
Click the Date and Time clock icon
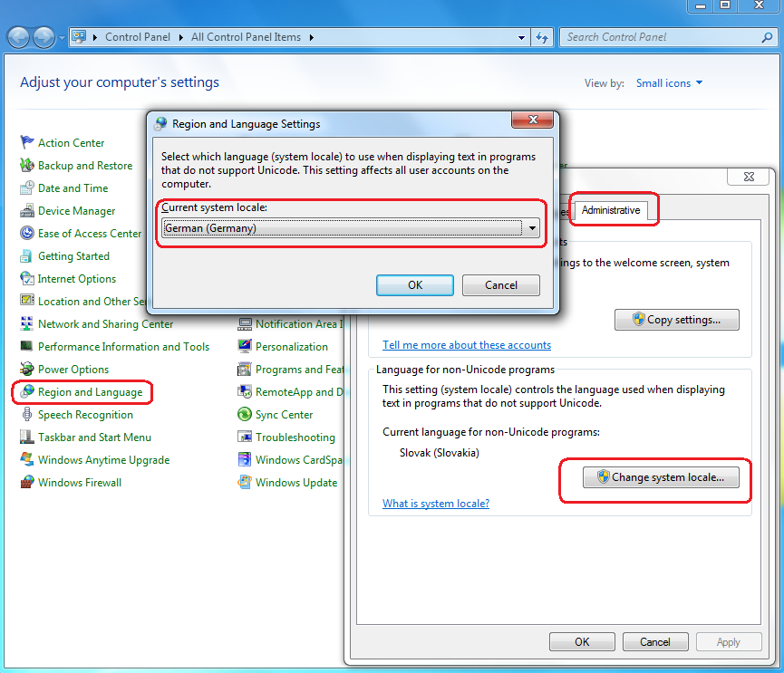(x=27, y=188)
